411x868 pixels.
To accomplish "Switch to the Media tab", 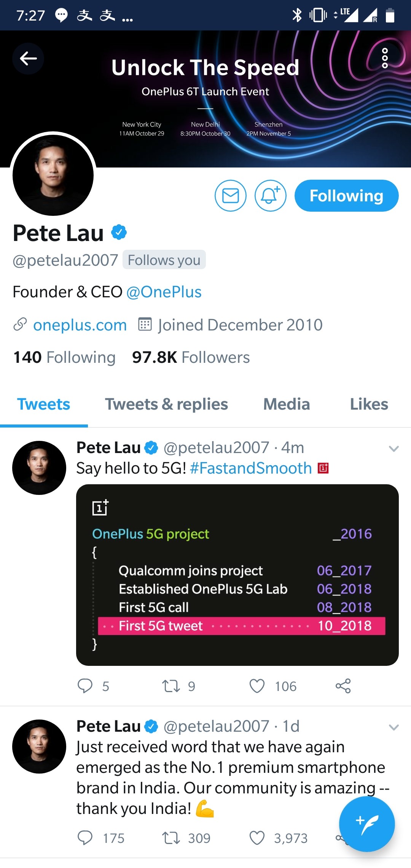I will pyautogui.click(x=287, y=404).
